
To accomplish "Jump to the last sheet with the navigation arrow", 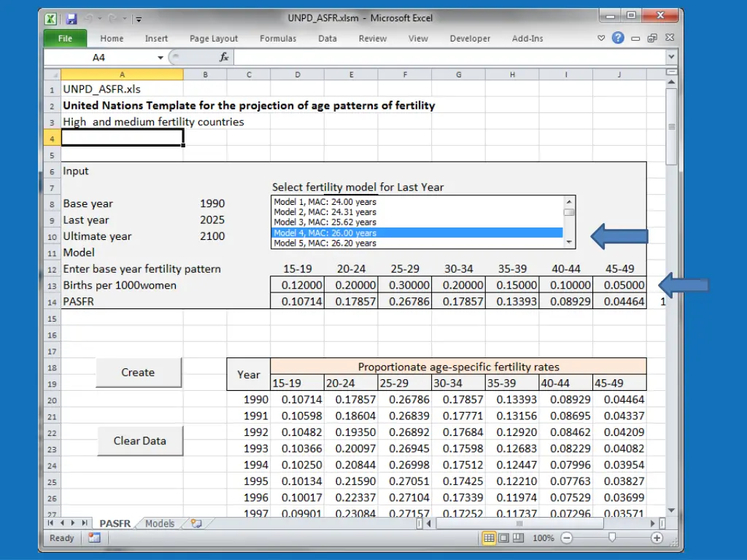I will [85, 524].
